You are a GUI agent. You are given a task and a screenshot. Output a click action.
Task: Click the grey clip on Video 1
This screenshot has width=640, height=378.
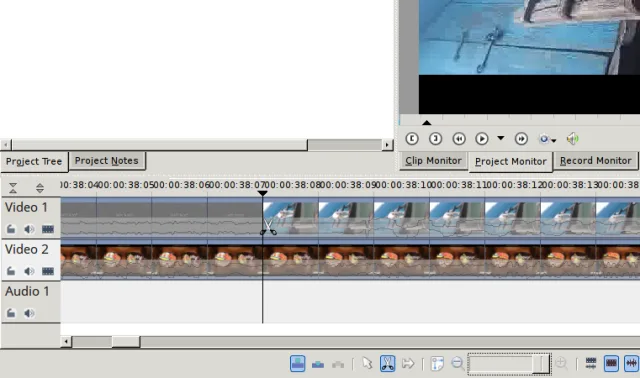pyautogui.click(x=161, y=218)
